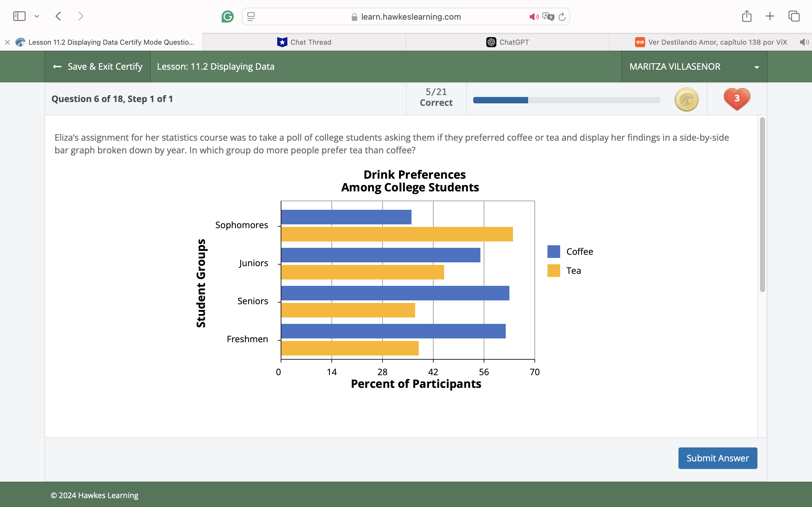Click the yellow Sophomores tea bar
This screenshot has height=507, width=812.
pyautogui.click(x=396, y=234)
